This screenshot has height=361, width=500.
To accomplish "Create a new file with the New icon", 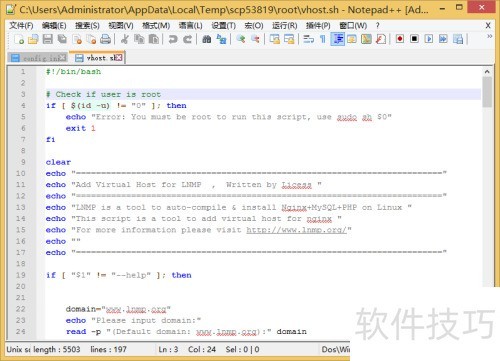I will (19, 39).
